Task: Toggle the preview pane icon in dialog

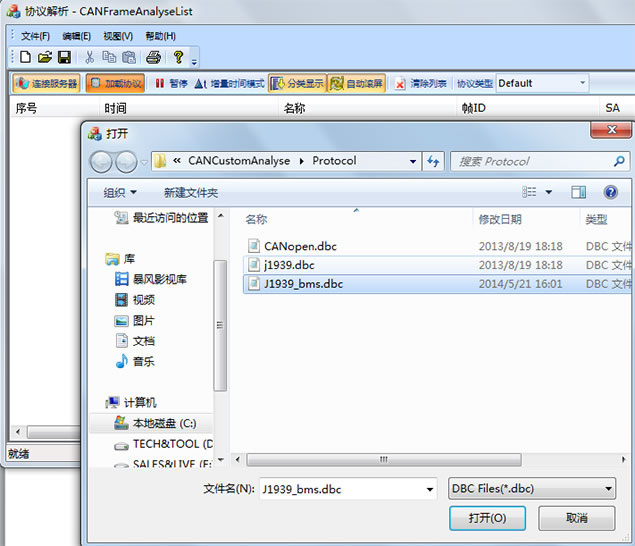Action: (x=578, y=192)
